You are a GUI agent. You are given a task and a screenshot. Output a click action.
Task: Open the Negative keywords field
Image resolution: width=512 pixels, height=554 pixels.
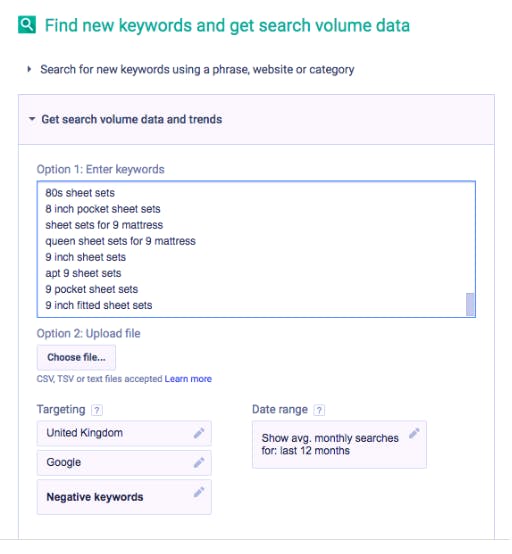tap(124, 497)
